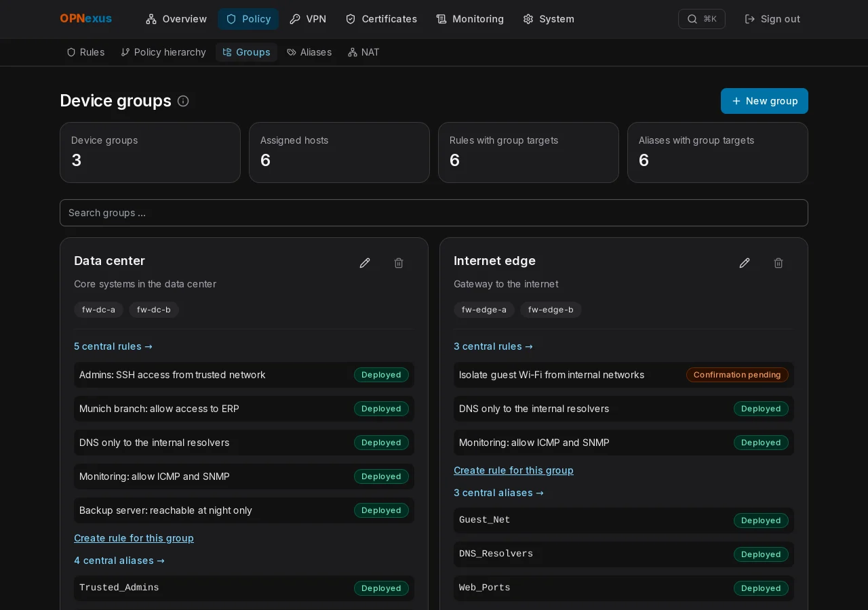Switch to the Rules sub-tab
The height and width of the screenshot is (610, 868).
click(85, 52)
